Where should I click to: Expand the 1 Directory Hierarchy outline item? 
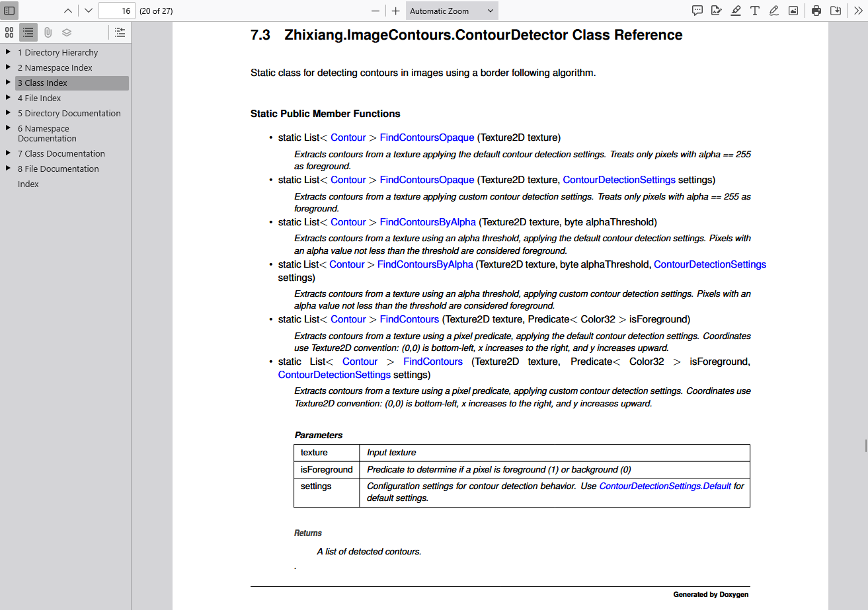[8, 52]
